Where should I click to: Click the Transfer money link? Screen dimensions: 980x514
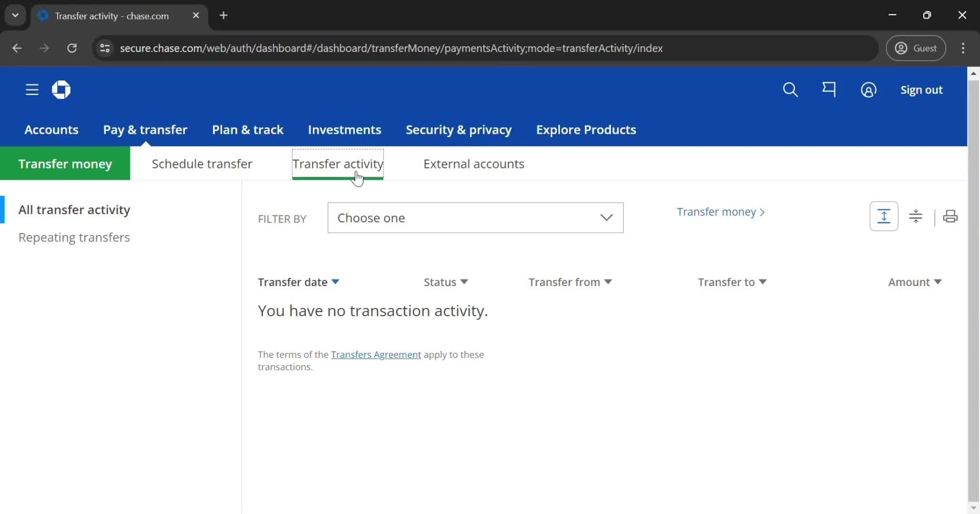click(x=718, y=212)
